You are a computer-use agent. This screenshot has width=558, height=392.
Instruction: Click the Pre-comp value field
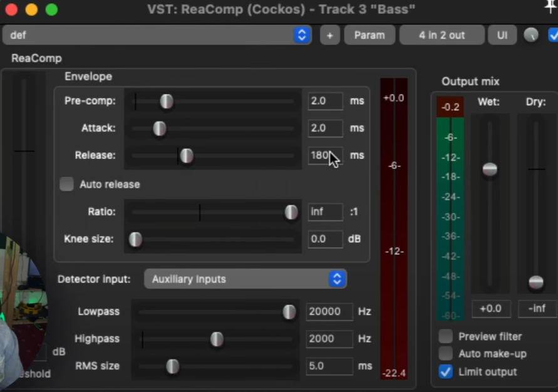[325, 101]
